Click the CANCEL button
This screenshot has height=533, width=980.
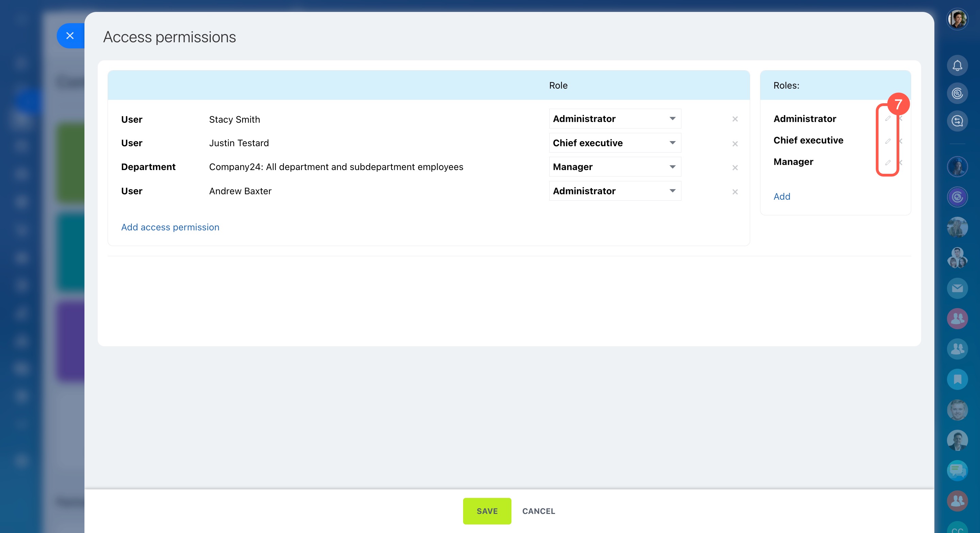coord(538,511)
